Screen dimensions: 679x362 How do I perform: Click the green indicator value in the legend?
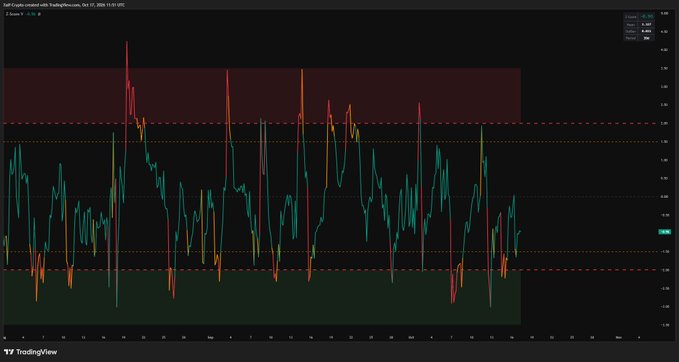[x=30, y=14]
